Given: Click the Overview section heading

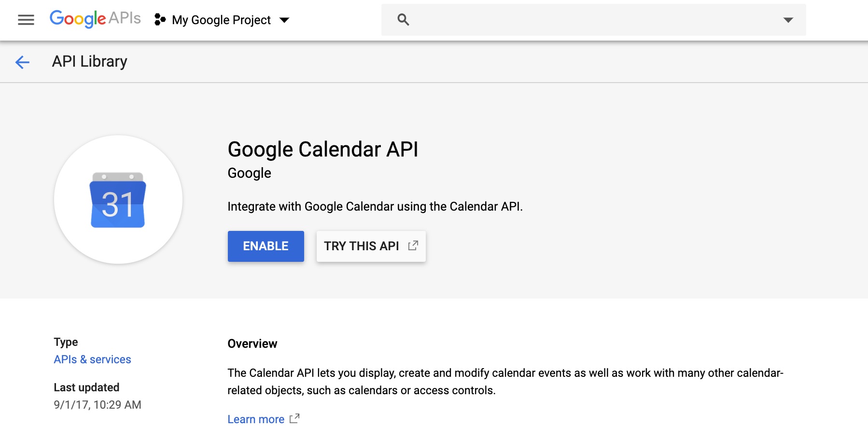Looking at the screenshot, I should 252,343.
